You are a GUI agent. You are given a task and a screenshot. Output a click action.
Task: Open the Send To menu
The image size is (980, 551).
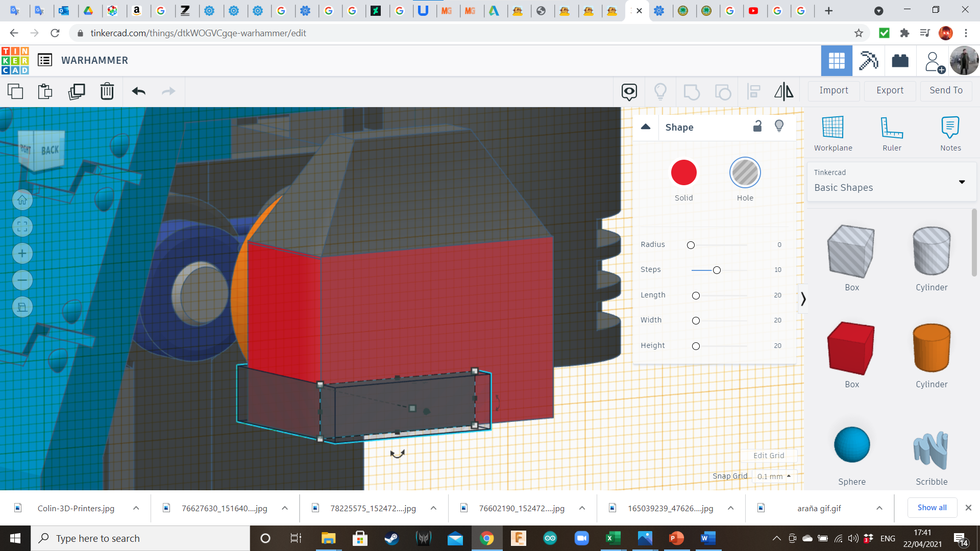click(946, 90)
